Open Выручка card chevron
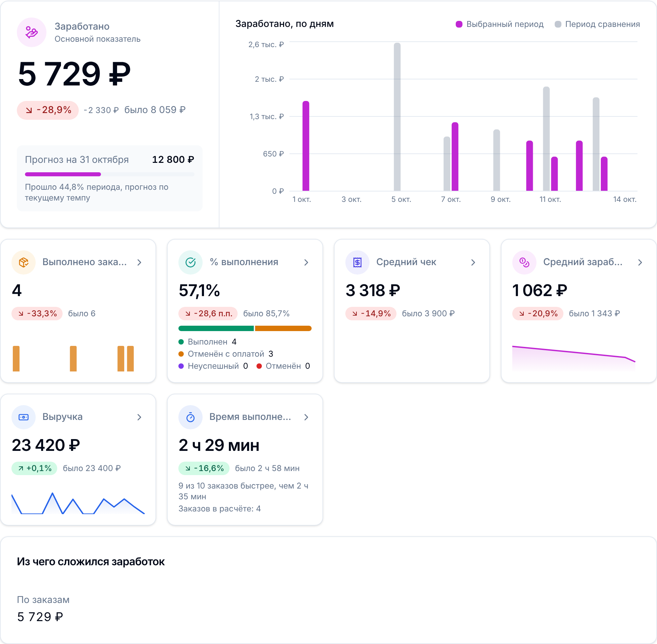657x644 pixels. [x=139, y=417]
